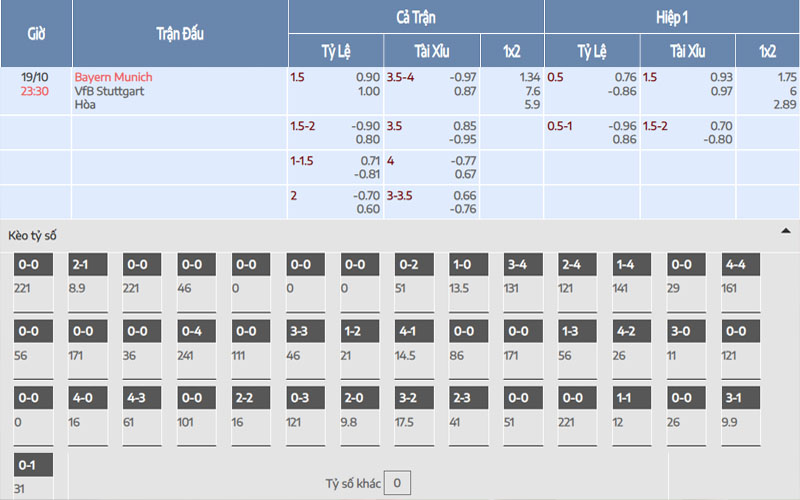Open the Cả Trận header tab

(416, 17)
